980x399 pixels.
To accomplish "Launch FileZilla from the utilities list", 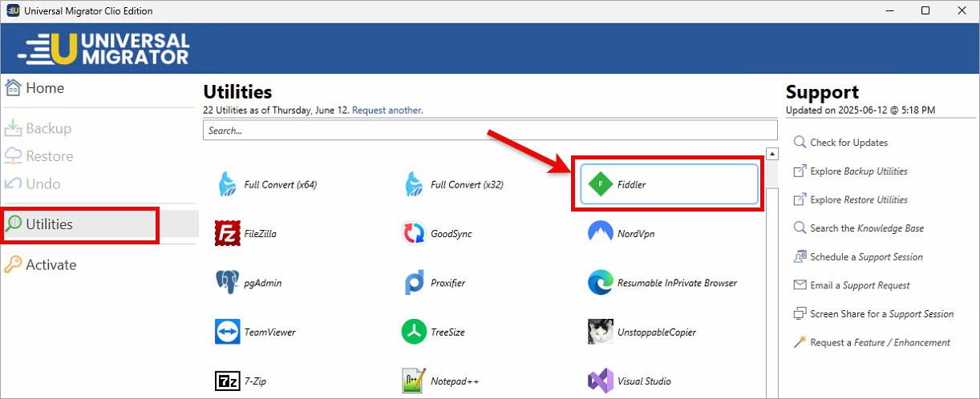I will point(228,234).
